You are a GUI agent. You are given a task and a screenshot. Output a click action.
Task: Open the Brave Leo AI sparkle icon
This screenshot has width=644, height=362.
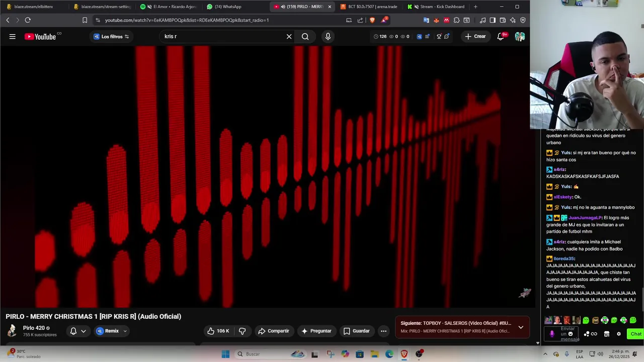[513, 20]
